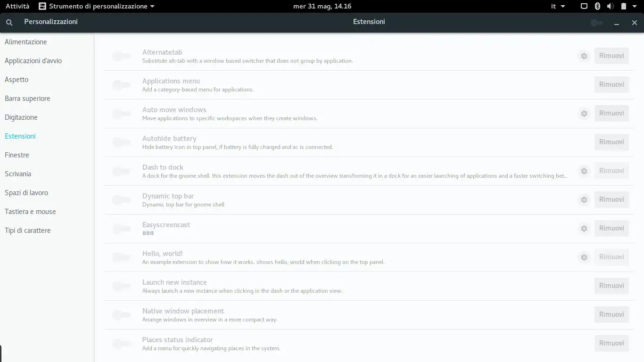This screenshot has width=644, height=362.
Task: Open the 'it' keyboard layout dropdown
Action: (558, 6)
